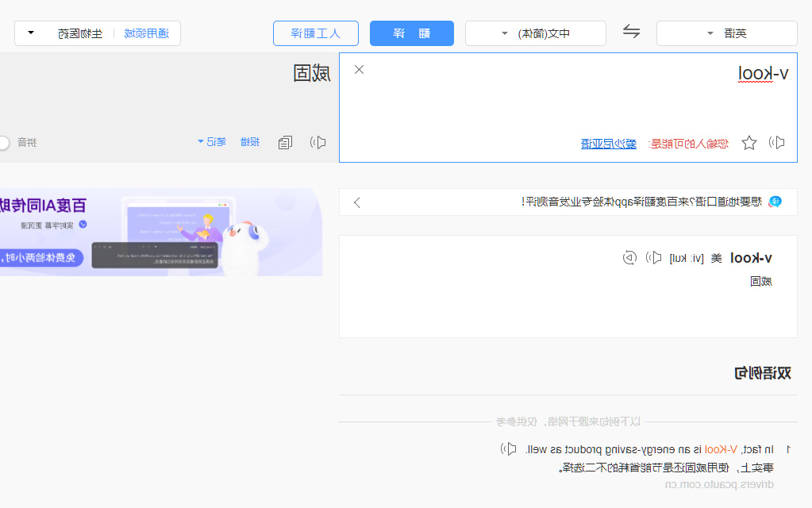Click the 双语例句 section heading
This screenshot has height=508, width=812.
point(763,373)
